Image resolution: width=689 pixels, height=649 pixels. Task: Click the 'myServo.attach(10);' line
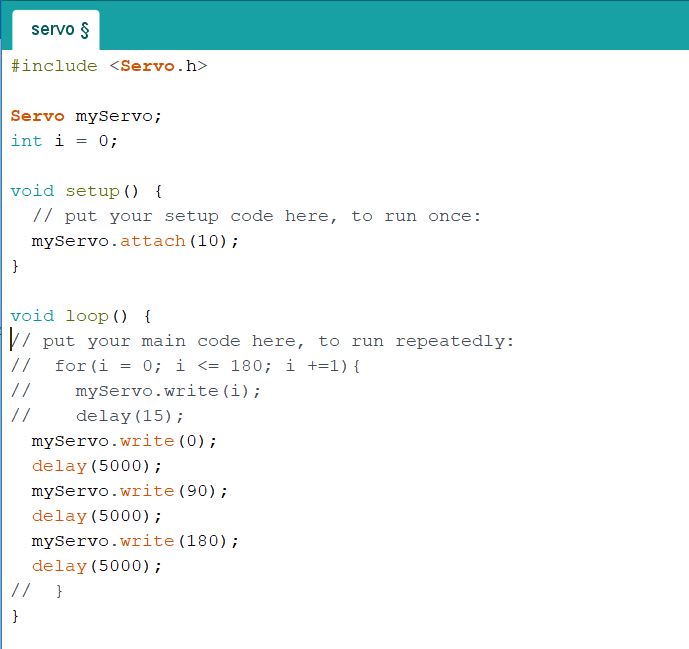point(135,241)
